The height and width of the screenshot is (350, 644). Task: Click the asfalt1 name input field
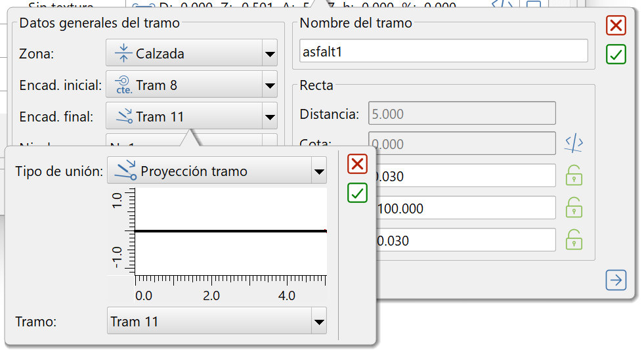click(x=443, y=52)
